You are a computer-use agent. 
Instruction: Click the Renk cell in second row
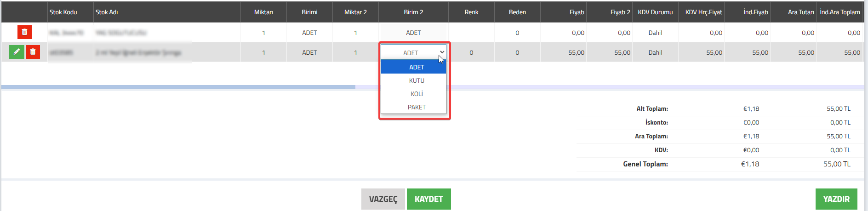(471, 52)
